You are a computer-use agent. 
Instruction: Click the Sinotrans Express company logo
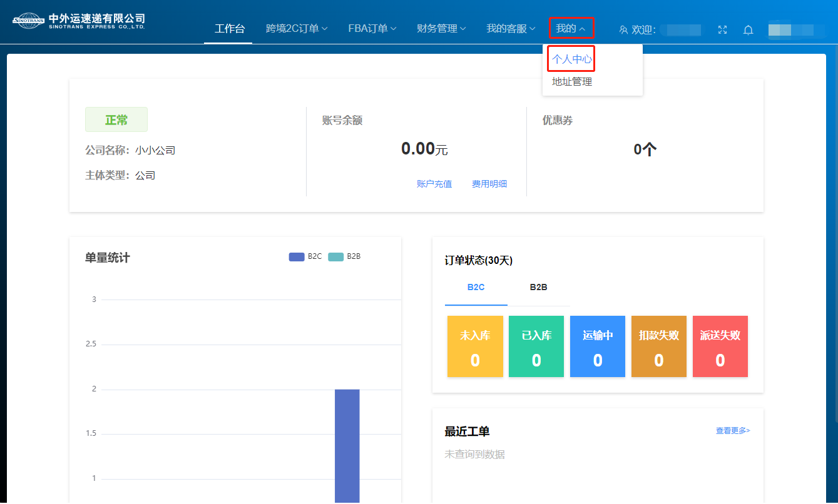tap(79, 21)
